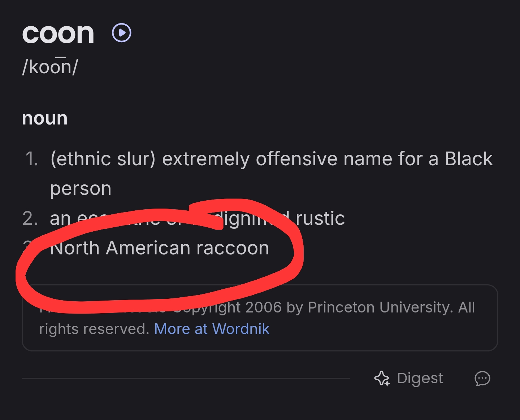Screen dimensions: 520x420
Task: Tap the phonetic spelling under the headword
Action: click(50, 66)
